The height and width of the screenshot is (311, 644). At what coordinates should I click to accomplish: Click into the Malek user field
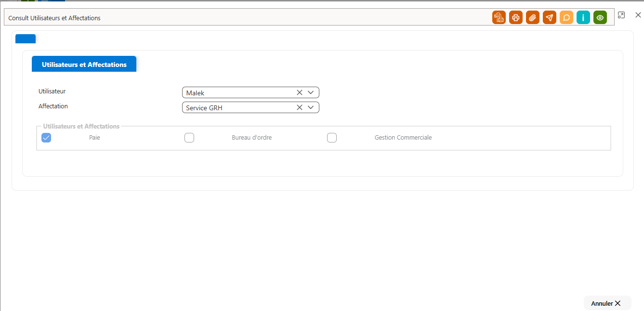250,92
